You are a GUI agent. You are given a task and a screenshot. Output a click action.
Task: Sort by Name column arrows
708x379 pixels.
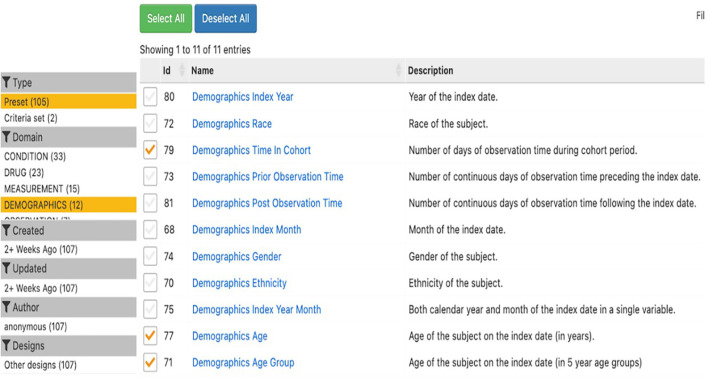point(398,70)
